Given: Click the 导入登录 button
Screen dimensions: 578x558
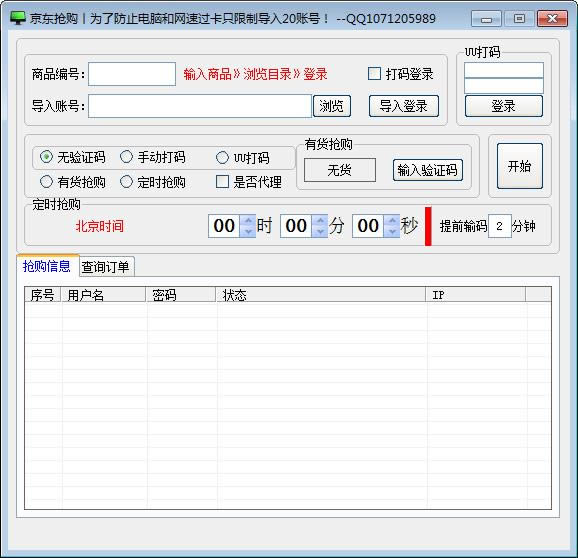Looking at the screenshot, I should click(404, 106).
